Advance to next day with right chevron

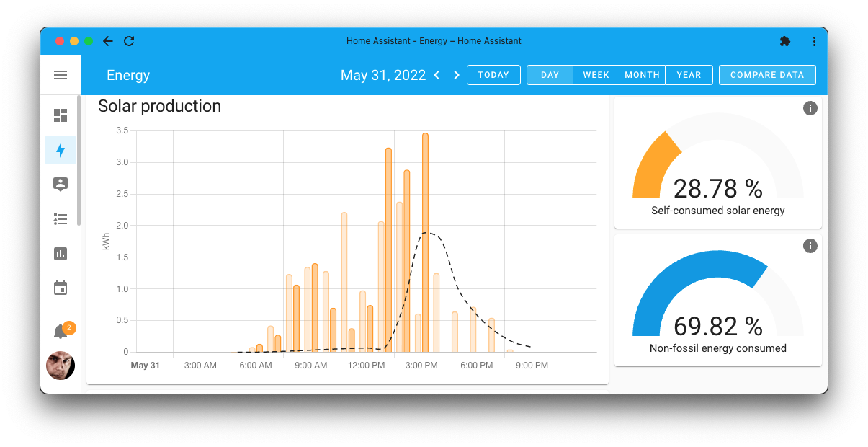(x=456, y=74)
